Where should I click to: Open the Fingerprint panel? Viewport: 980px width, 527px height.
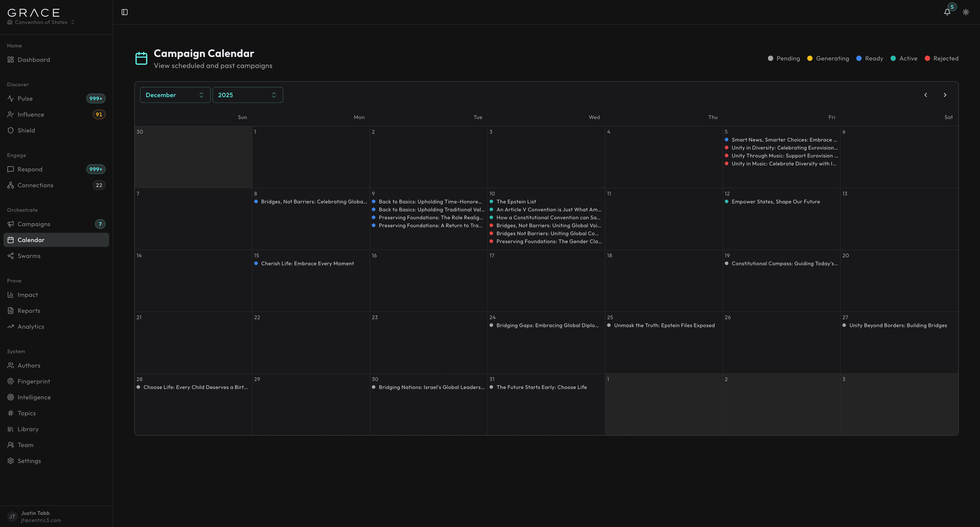(x=34, y=381)
